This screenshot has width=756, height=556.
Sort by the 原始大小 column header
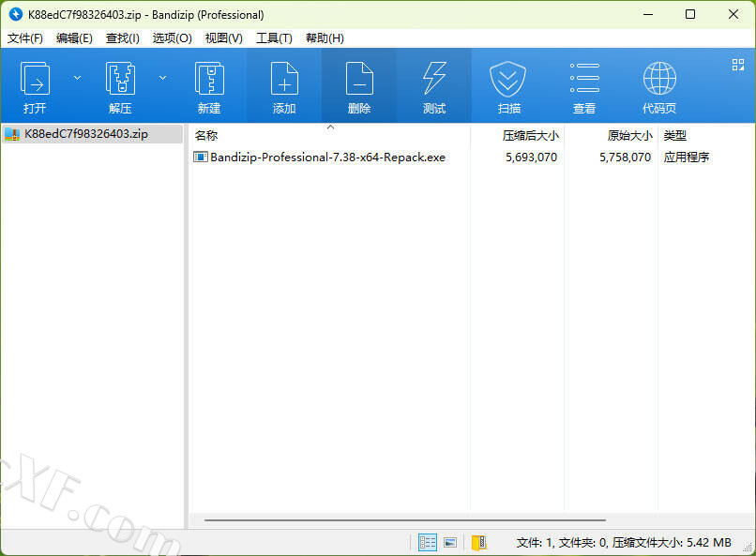612,135
